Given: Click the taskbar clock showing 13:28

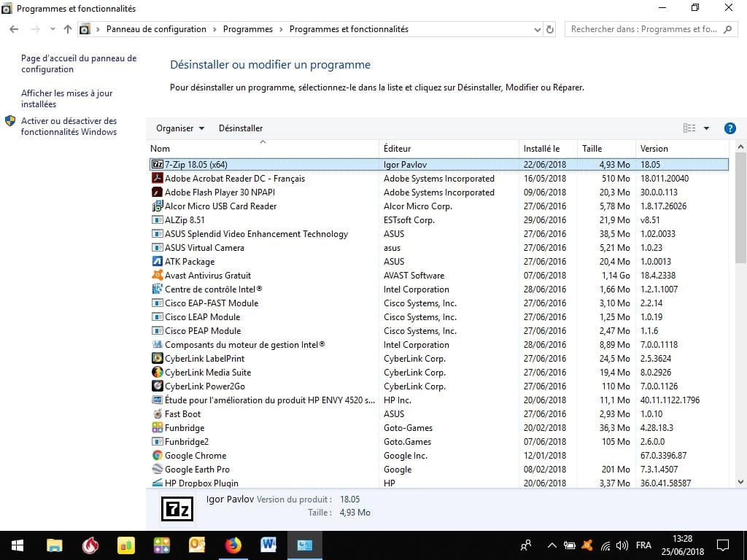Looking at the screenshot, I should [x=682, y=539].
